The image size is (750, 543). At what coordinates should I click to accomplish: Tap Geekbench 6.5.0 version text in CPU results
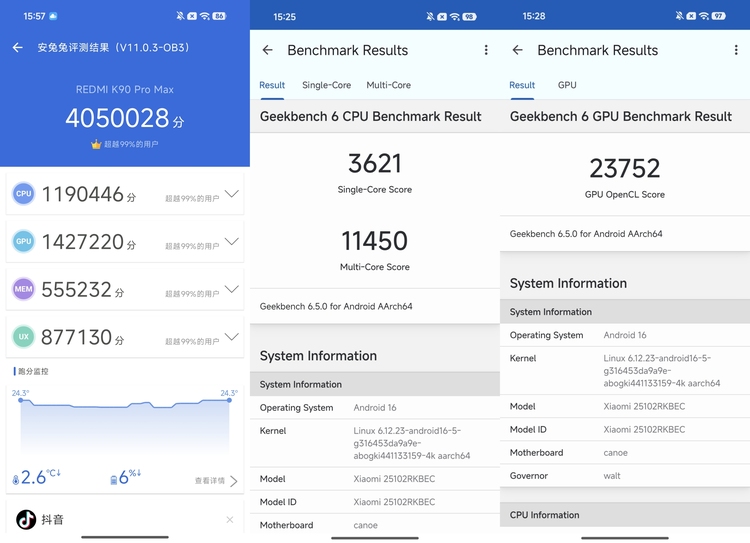point(336,306)
